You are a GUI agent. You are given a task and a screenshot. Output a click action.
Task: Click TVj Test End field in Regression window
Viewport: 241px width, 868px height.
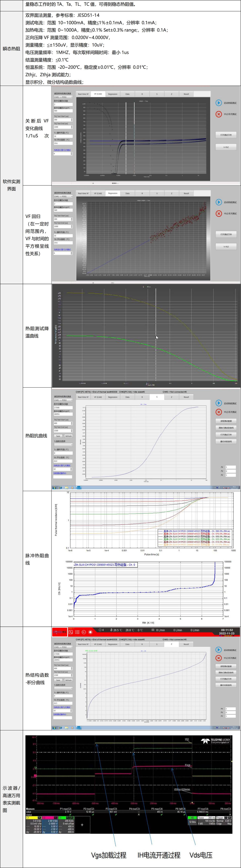point(63,226)
